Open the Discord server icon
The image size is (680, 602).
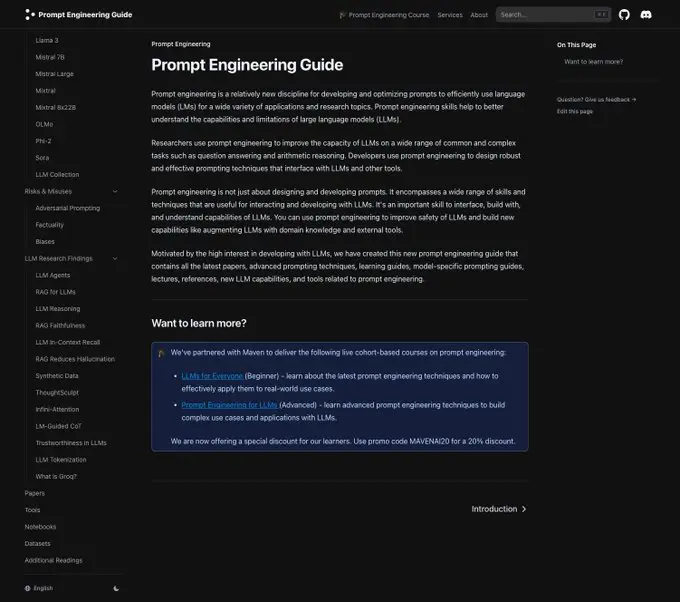tap(646, 15)
